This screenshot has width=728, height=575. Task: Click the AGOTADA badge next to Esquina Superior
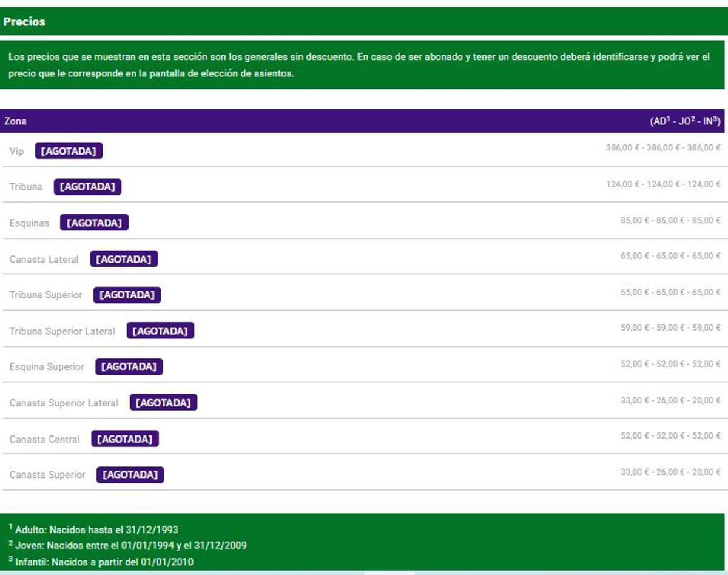(x=129, y=366)
